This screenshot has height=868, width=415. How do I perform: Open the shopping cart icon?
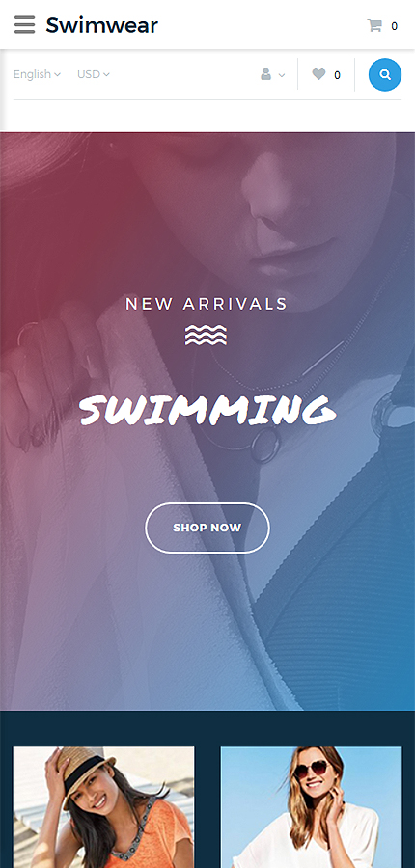(x=374, y=25)
